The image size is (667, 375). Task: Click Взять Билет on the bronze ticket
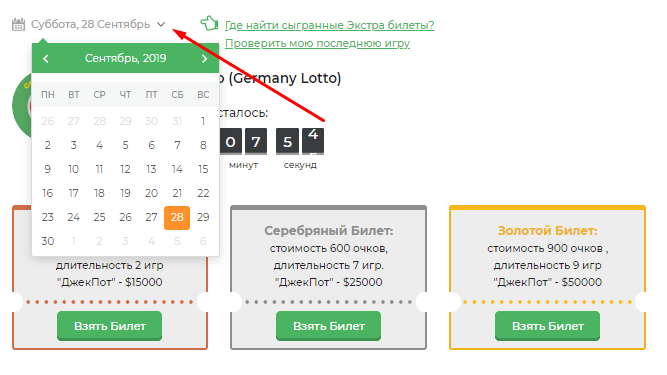tap(110, 326)
